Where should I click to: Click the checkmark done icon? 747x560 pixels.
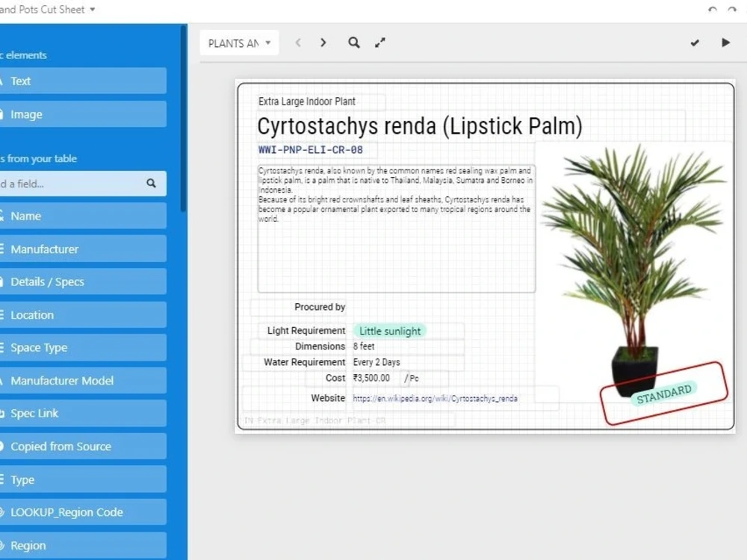click(x=695, y=43)
